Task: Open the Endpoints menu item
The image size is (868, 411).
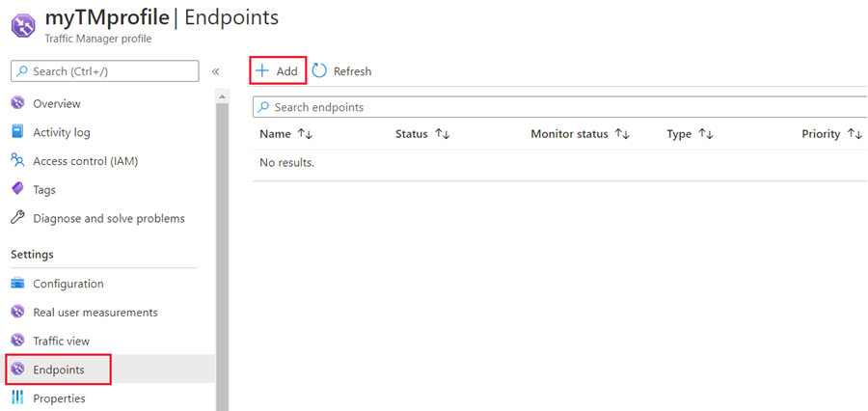Action: coord(58,370)
